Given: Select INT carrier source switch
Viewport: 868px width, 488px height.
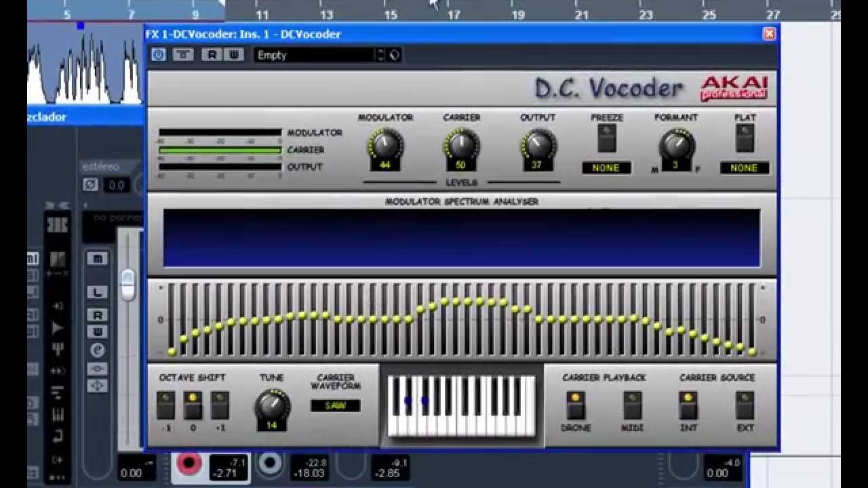Looking at the screenshot, I should [688, 405].
